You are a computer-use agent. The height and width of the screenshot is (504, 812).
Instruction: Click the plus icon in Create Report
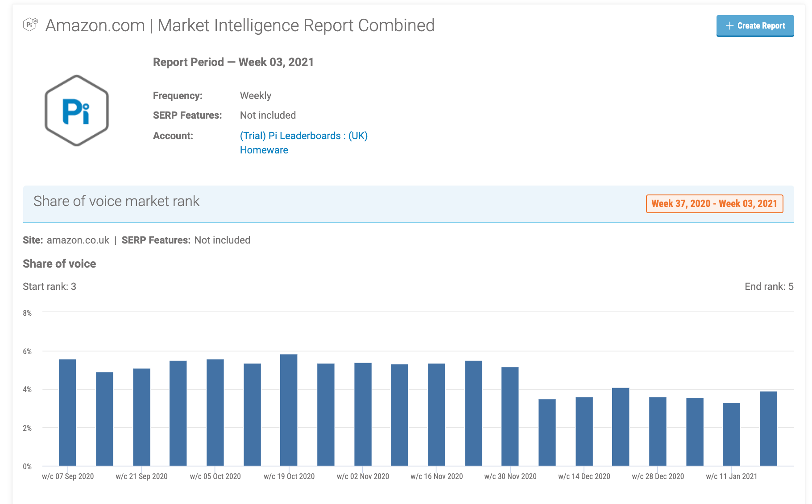tap(729, 26)
